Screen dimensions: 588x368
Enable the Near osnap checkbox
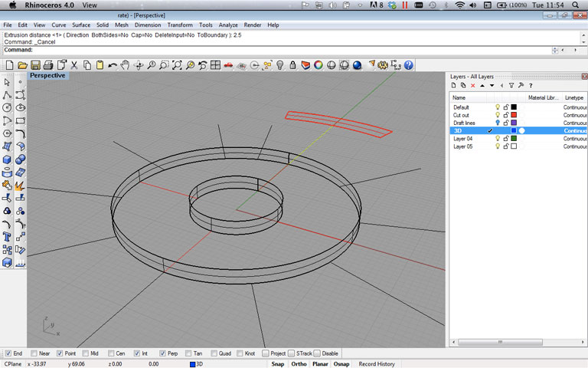pyautogui.click(x=34, y=353)
